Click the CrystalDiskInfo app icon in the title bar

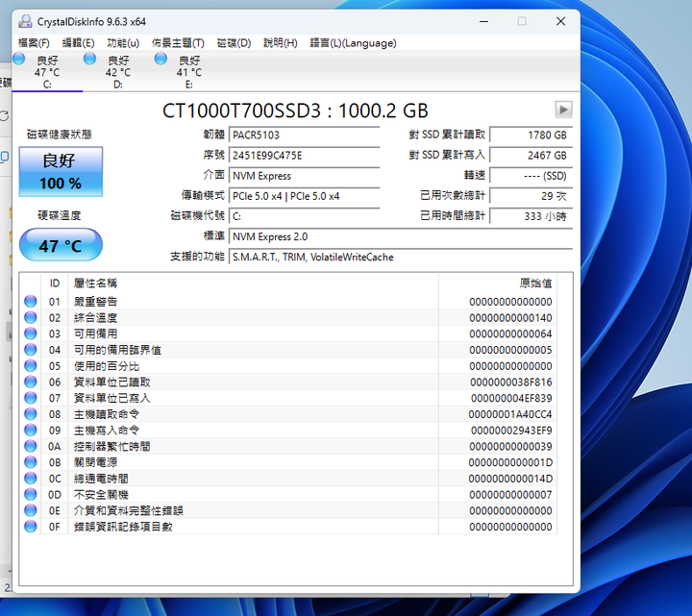(x=26, y=21)
